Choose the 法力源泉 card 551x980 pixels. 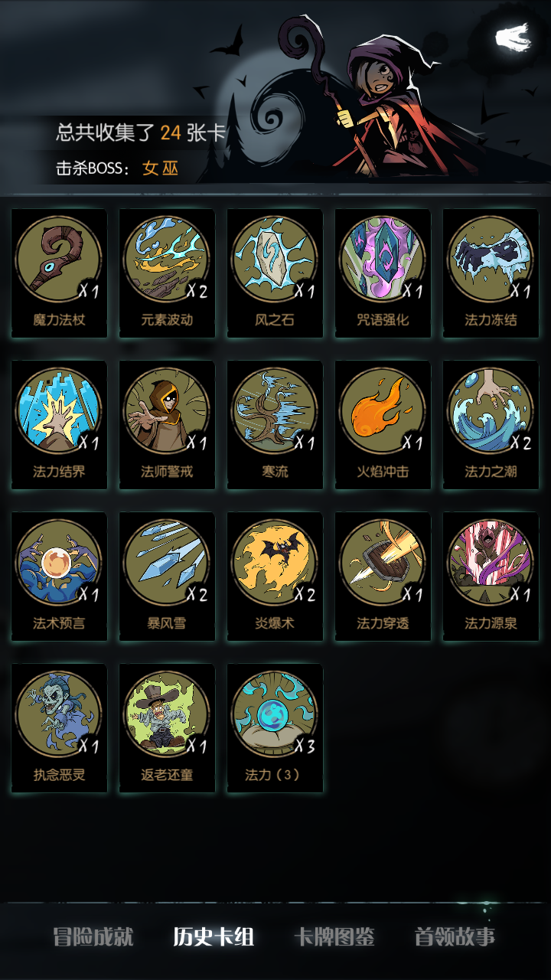pos(491,577)
